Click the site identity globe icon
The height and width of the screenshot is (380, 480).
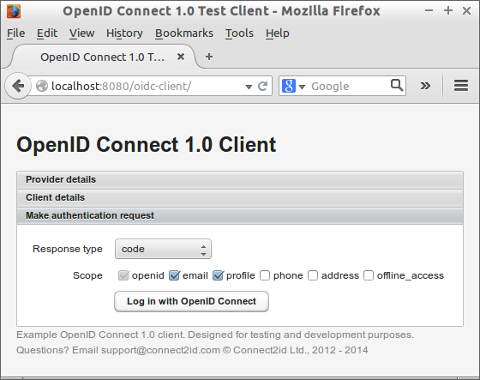(x=42, y=86)
